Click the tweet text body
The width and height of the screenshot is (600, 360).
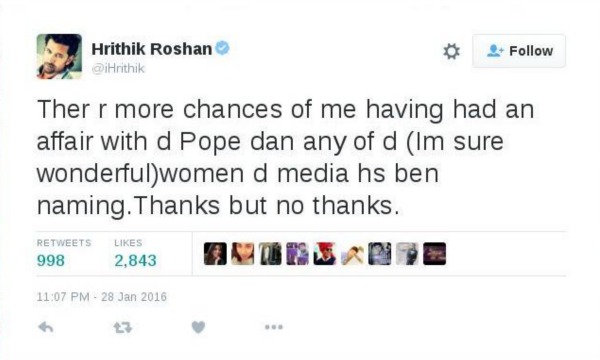pos(285,157)
